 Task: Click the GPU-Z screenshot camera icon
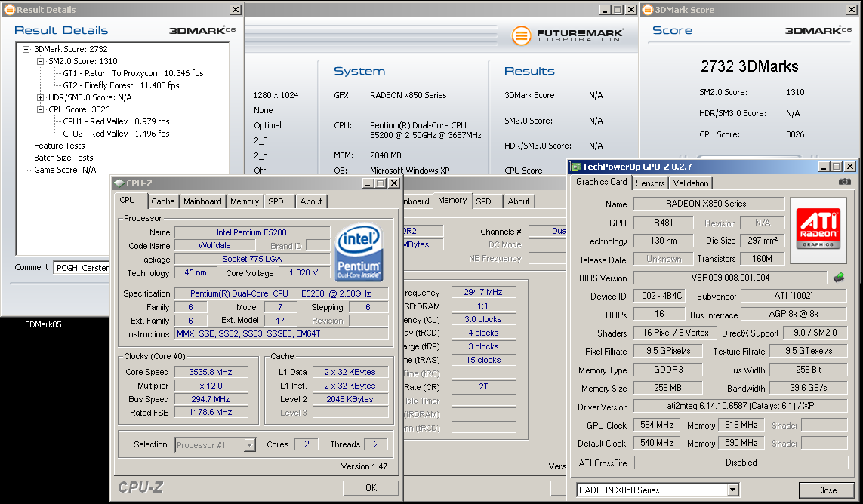(844, 182)
